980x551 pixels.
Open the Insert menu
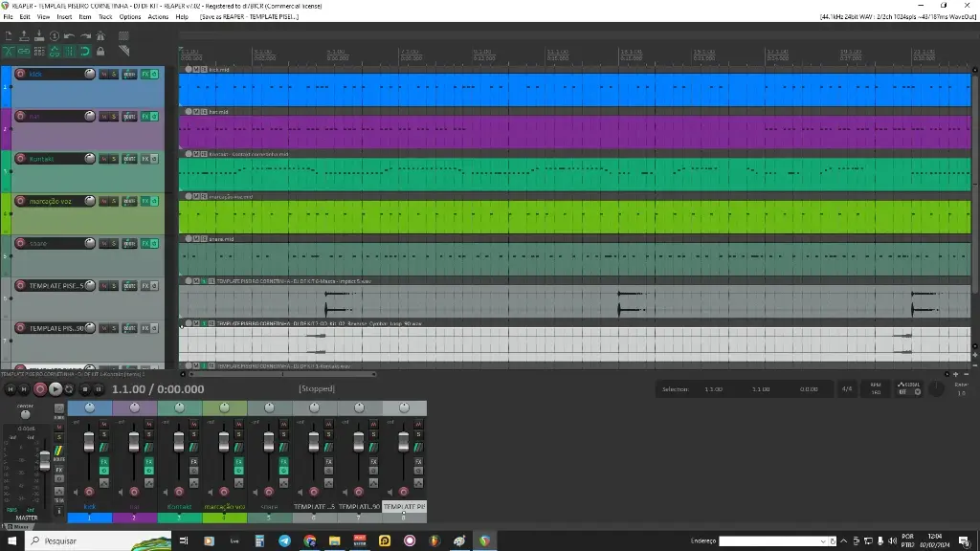click(x=64, y=17)
